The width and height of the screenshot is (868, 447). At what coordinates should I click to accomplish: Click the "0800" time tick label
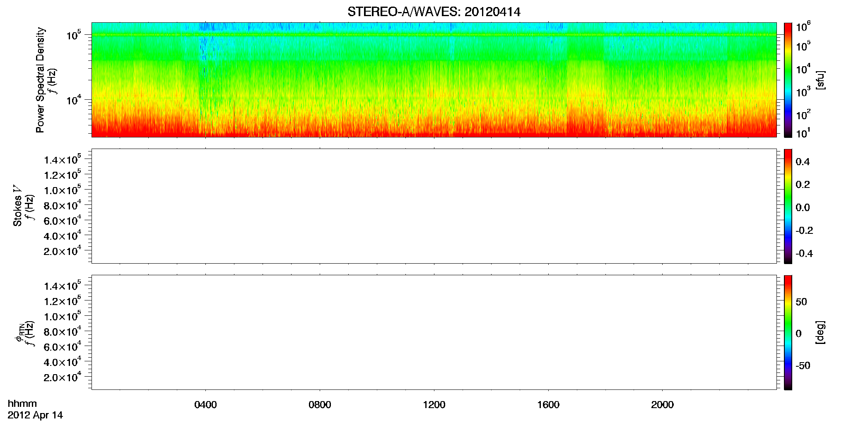[320, 405]
